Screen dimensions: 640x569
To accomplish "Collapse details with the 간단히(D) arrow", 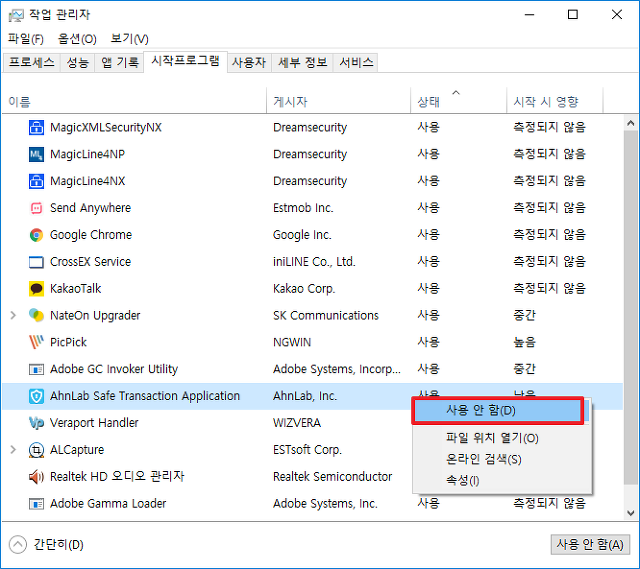I will pos(18,545).
